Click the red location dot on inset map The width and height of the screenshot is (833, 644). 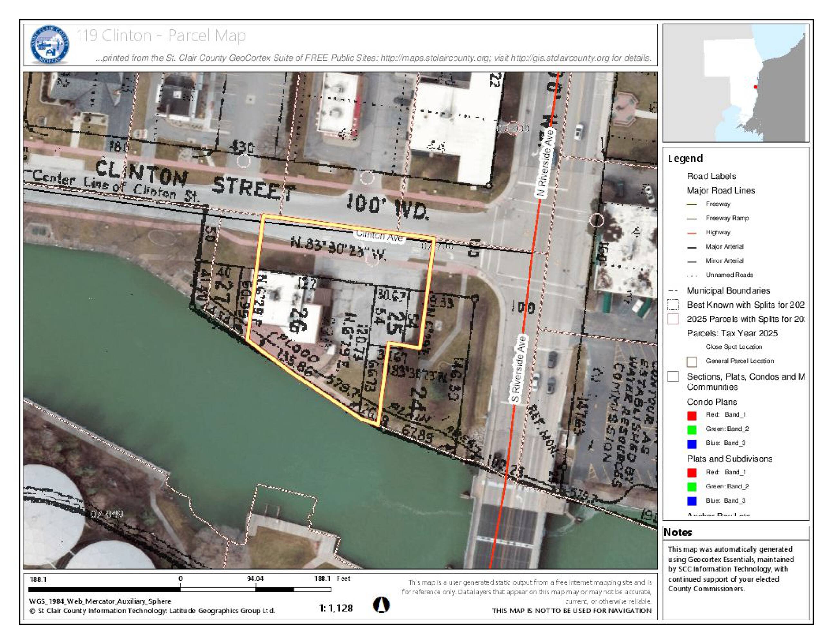[x=755, y=87]
